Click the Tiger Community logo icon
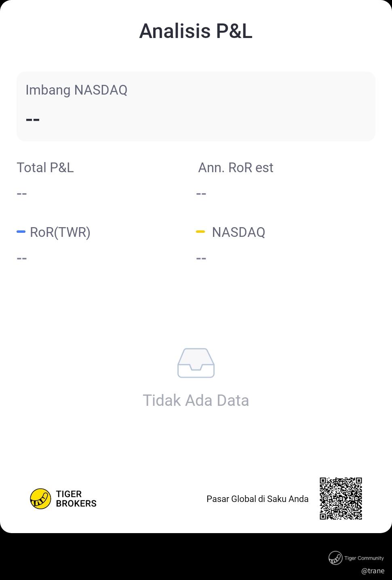This screenshot has height=580, width=392. [x=335, y=558]
